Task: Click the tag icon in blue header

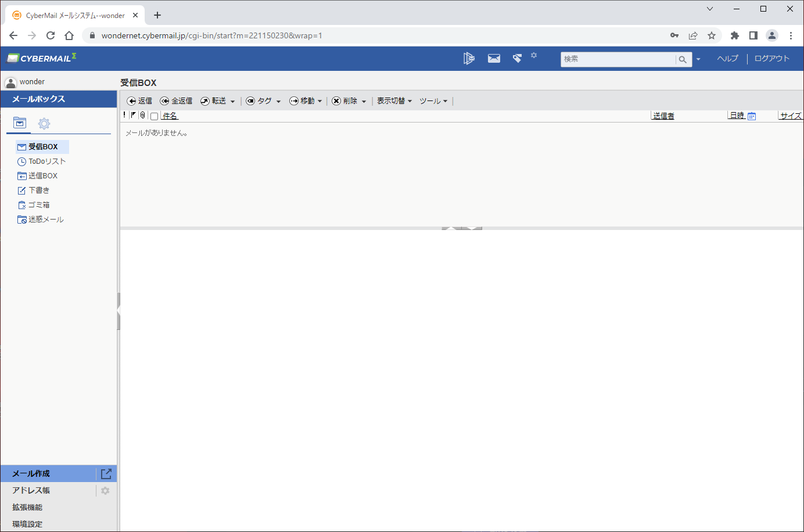Action: point(517,58)
